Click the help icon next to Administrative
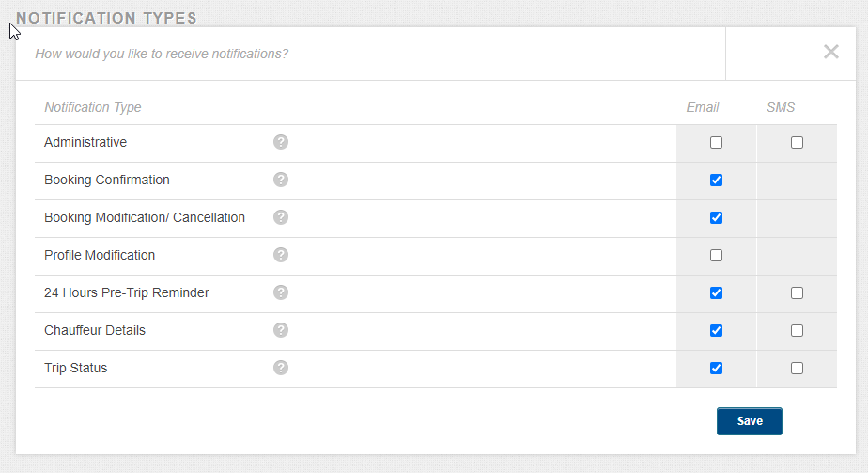The width and height of the screenshot is (868, 473). pyautogui.click(x=280, y=142)
